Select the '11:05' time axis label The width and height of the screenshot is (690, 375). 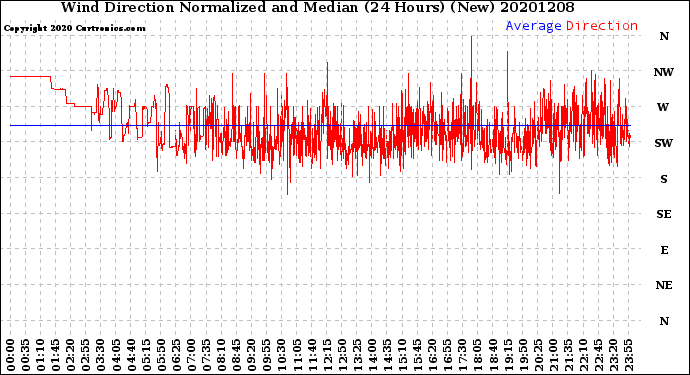point(297,355)
